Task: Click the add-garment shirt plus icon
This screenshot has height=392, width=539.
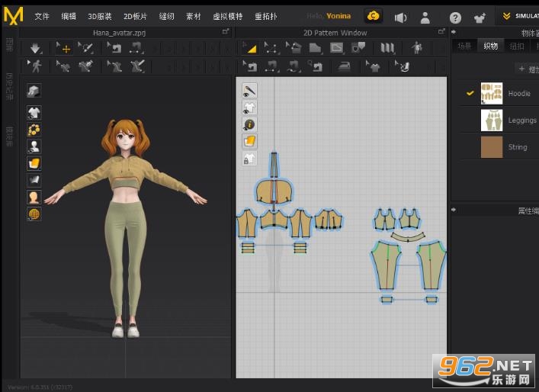Action: point(480,18)
